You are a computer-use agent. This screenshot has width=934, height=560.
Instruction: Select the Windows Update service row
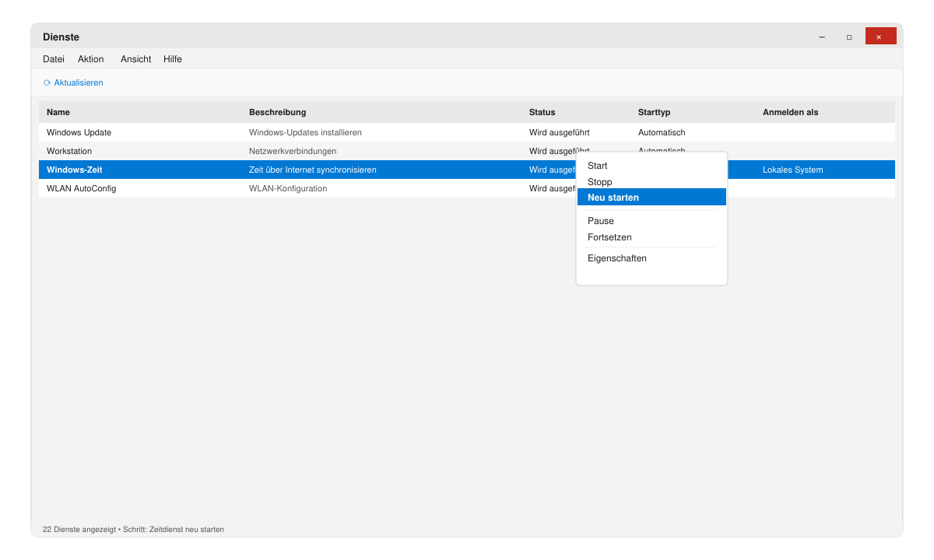(467, 132)
